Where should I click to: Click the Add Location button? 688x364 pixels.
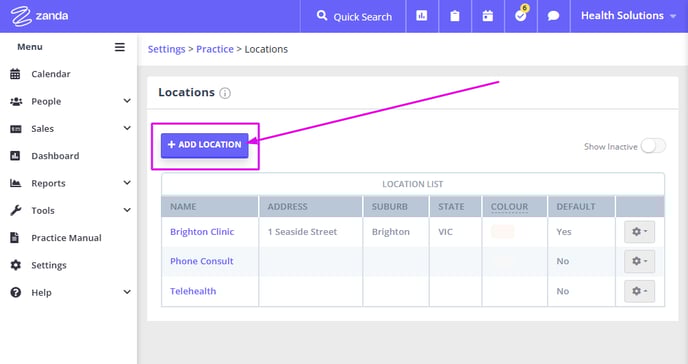coord(204,145)
